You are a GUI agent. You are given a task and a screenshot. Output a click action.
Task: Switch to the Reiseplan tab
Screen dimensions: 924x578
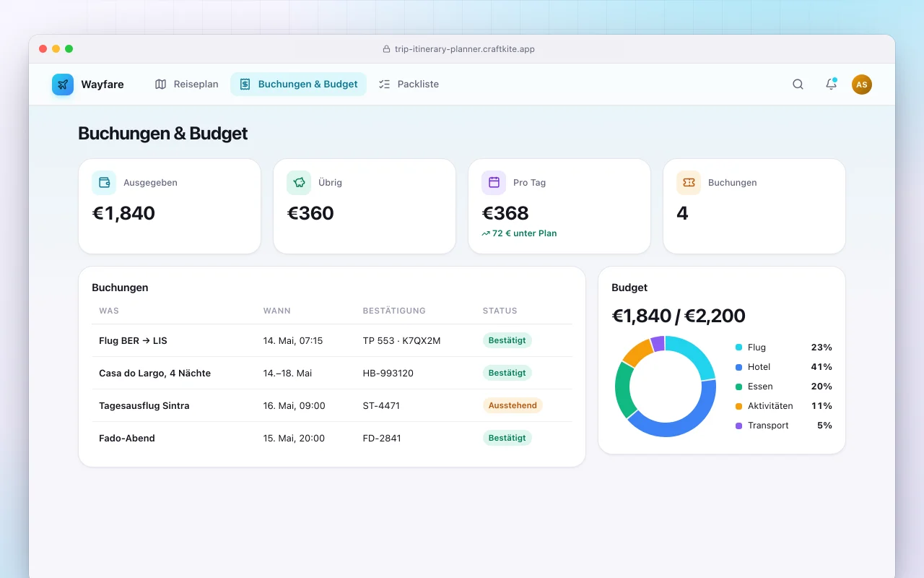[186, 85]
